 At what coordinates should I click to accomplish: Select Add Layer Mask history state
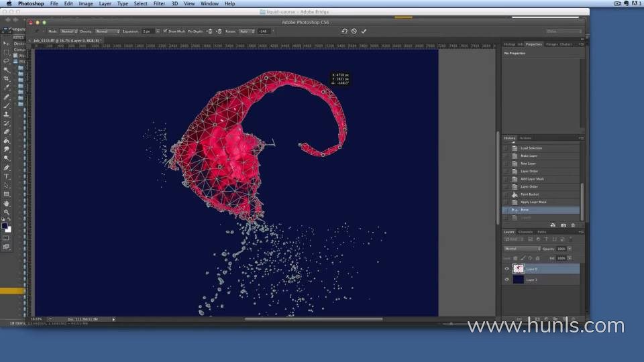click(x=541, y=179)
